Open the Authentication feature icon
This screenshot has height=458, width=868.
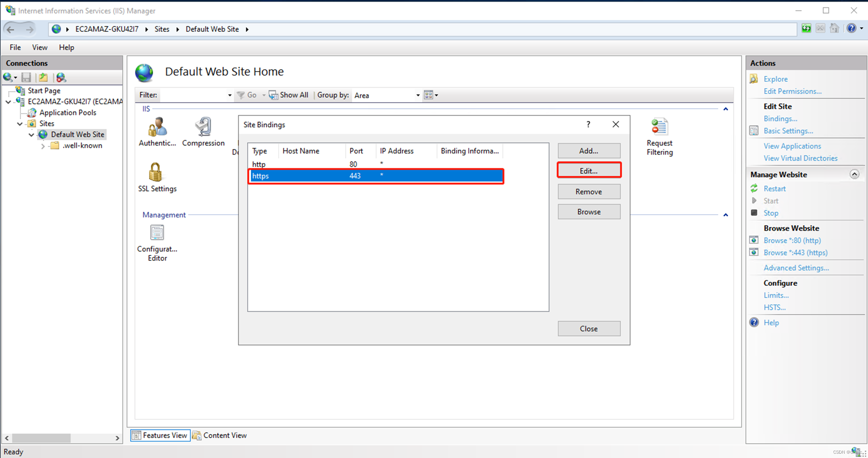click(x=157, y=132)
